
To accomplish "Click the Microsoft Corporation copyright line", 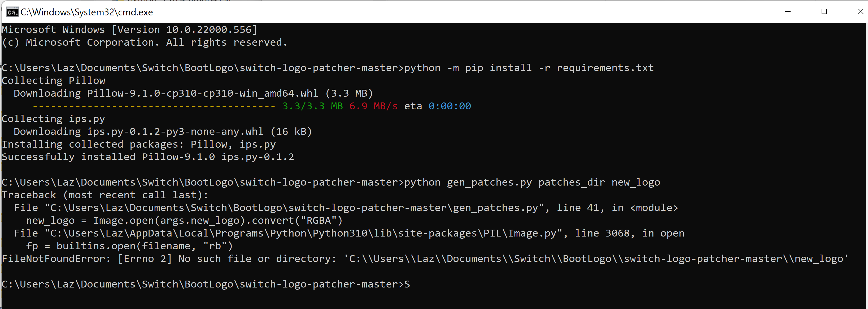I will pos(145,42).
